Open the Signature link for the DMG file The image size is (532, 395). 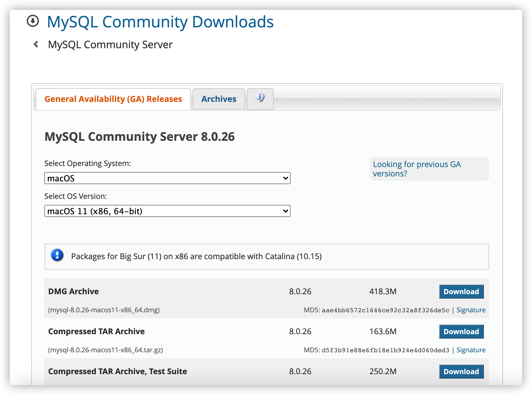coord(471,310)
